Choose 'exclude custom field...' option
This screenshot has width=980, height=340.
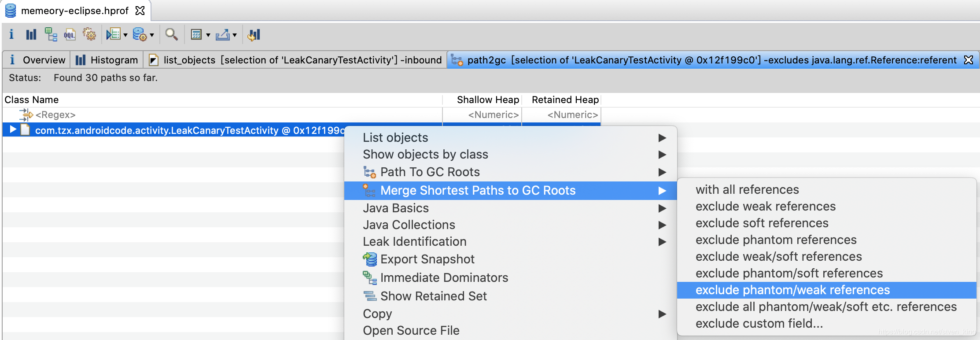tap(827, 324)
